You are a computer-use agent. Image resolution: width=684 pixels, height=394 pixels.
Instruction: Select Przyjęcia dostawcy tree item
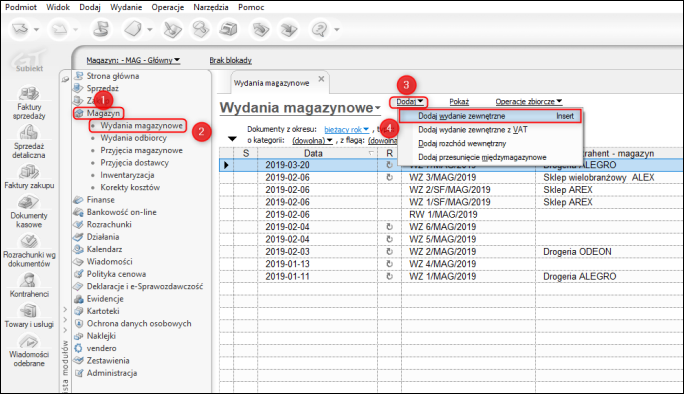coord(134,163)
